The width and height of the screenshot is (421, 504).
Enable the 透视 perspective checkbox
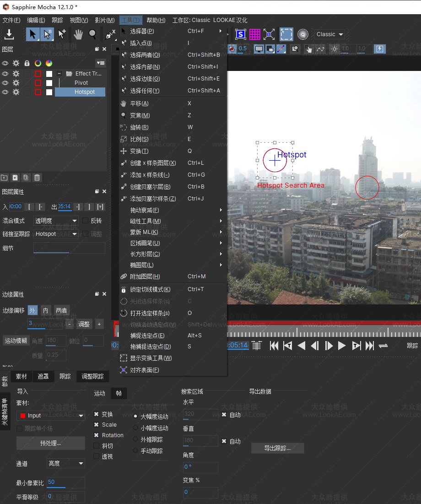click(97, 456)
